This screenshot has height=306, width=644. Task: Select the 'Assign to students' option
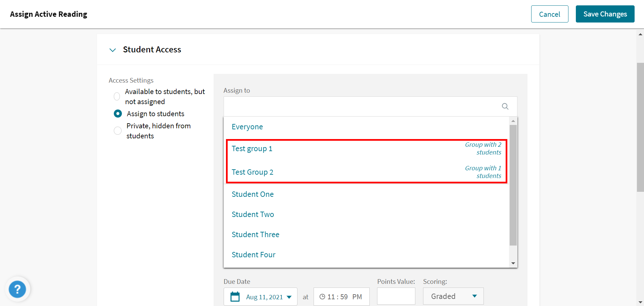coord(118,114)
